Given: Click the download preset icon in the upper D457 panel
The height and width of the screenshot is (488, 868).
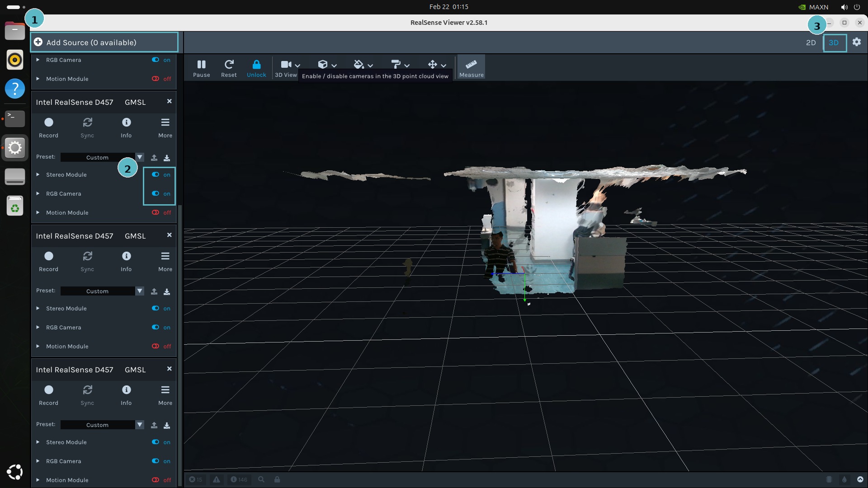Looking at the screenshot, I should (x=167, y=157).
